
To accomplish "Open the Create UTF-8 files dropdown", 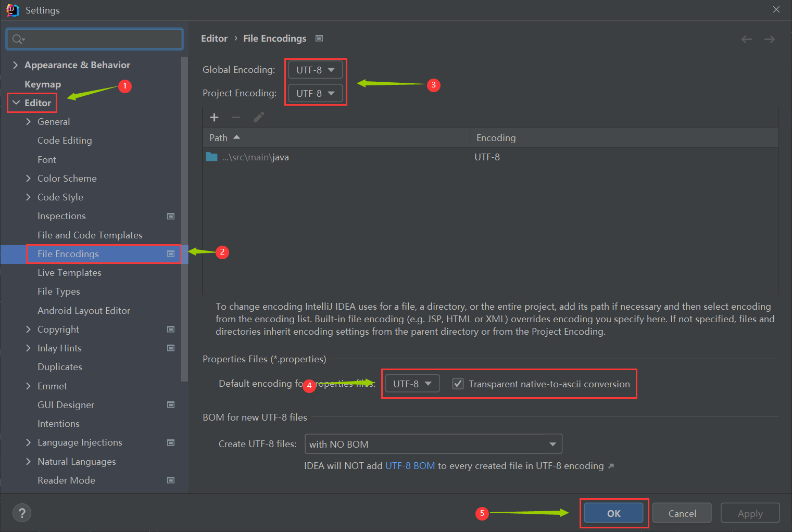I will pos(433,444).
